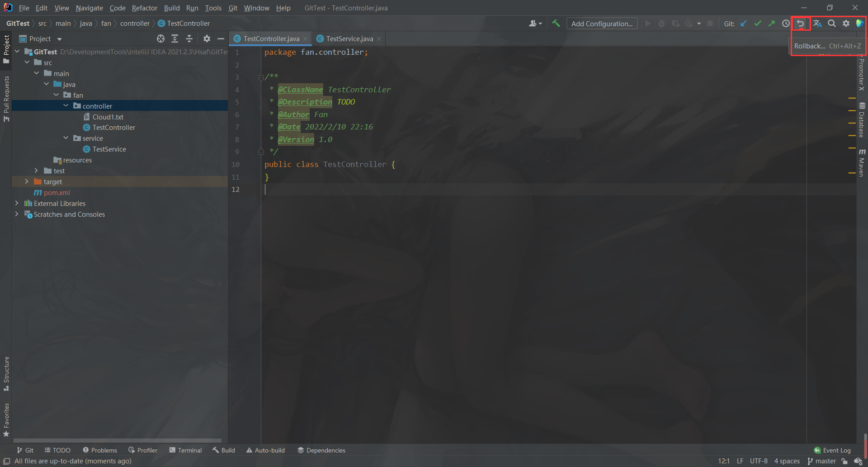This screenshot has height=467, width=868.
Task: Collapse the src folder
Action: point(27,62)
